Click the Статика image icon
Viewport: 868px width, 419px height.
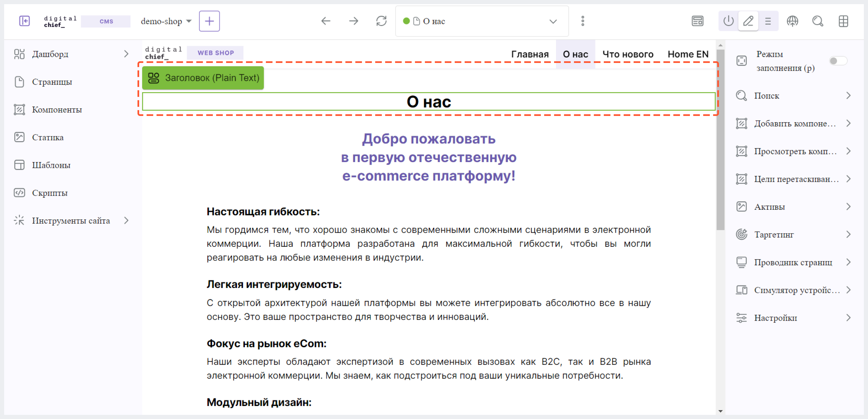tap(19, 137)
